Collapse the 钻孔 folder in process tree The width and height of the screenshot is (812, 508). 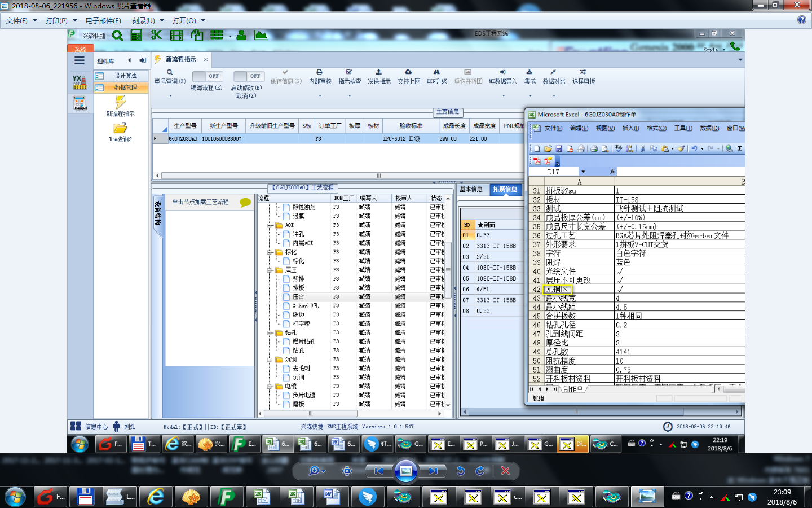pos(270,332)
